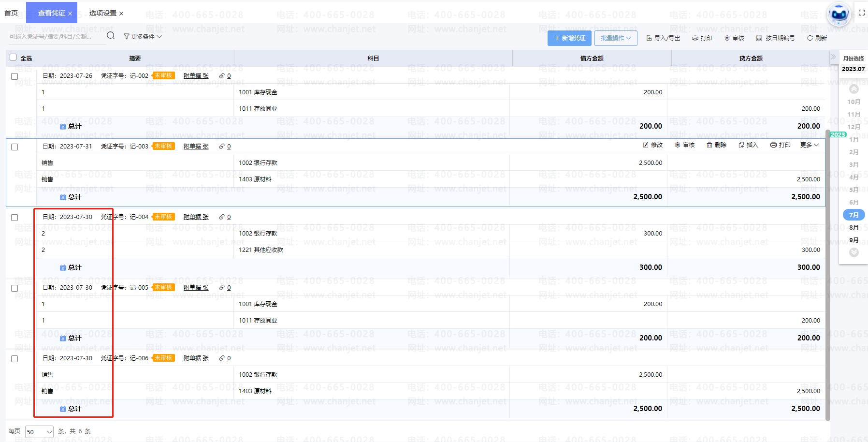868x442 pixels.
Task: Click 附单据 张 link for 记-005
Action: pos(196,288)
